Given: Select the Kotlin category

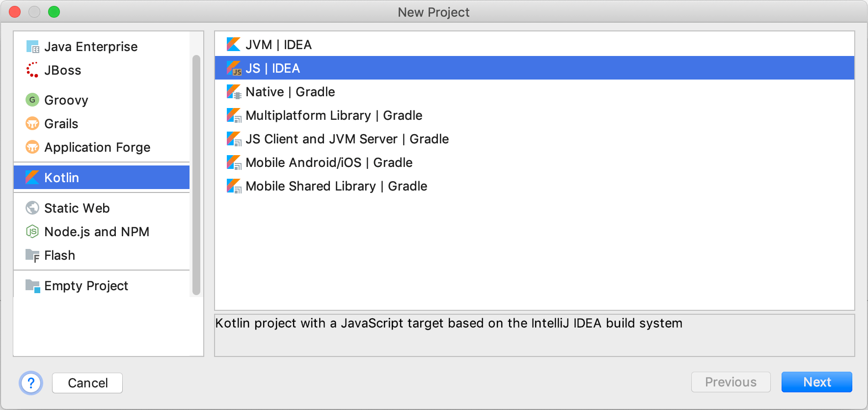Looking at the screenshot, I should pyautogui.click(x=102, y=177).
